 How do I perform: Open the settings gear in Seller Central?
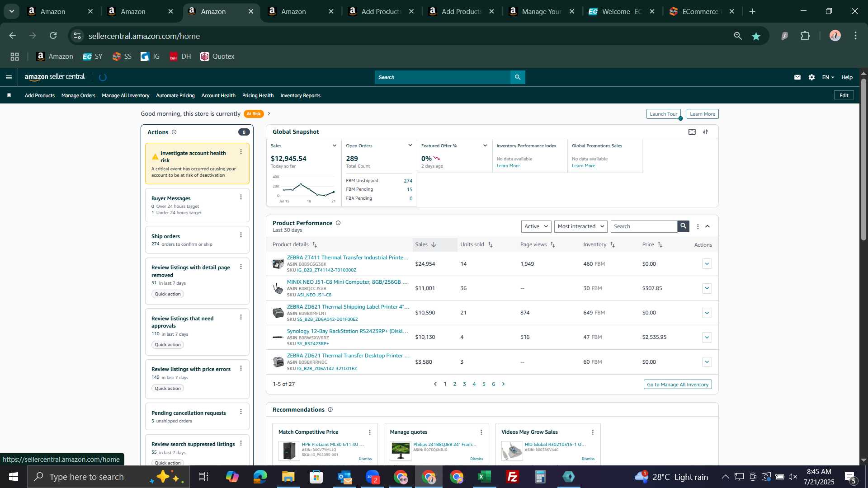point(812,77)
